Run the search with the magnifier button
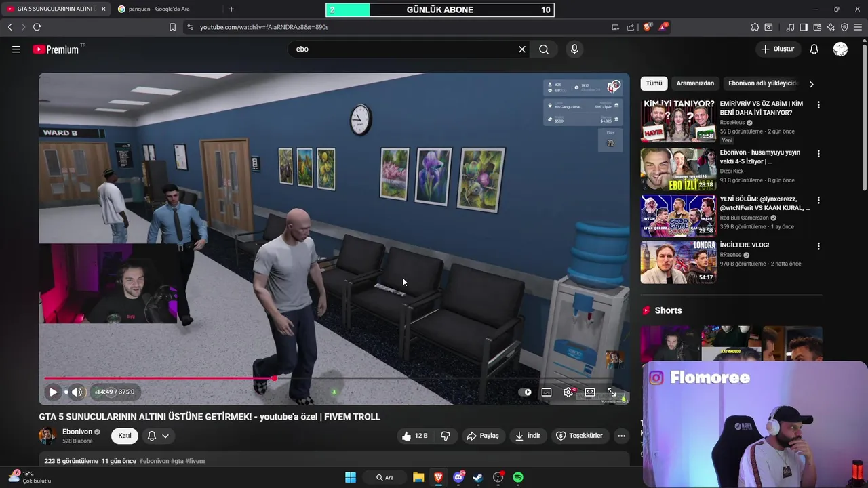Image resolution: width=868 pixels, height=488 pixels. 544,49
